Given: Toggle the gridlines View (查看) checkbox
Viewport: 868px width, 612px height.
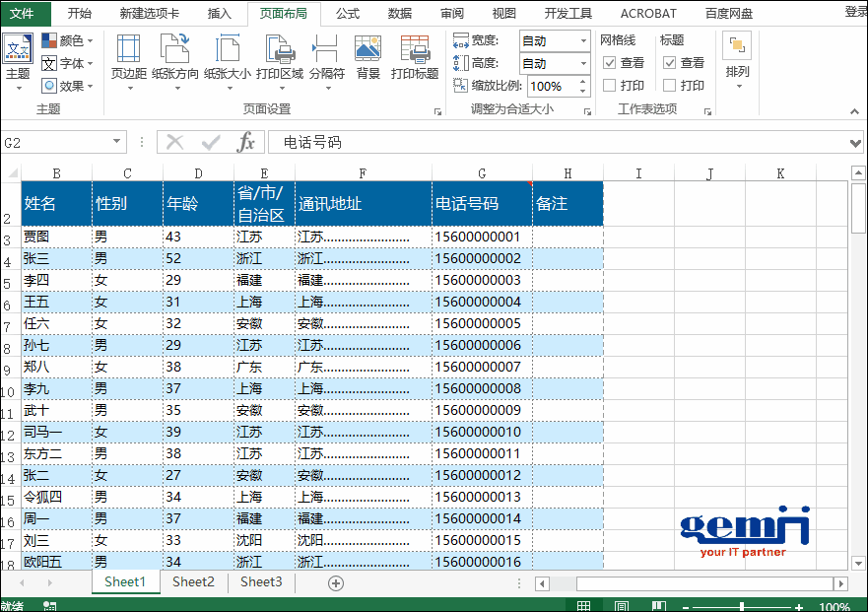Looking at the screenshot, I should [610, 63].
